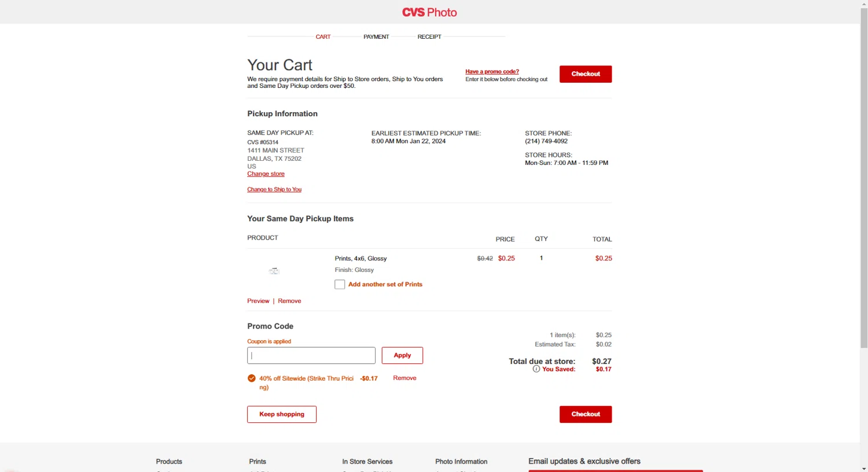Remove the 40% off Sitewide coupon

(x=404, y=378)
